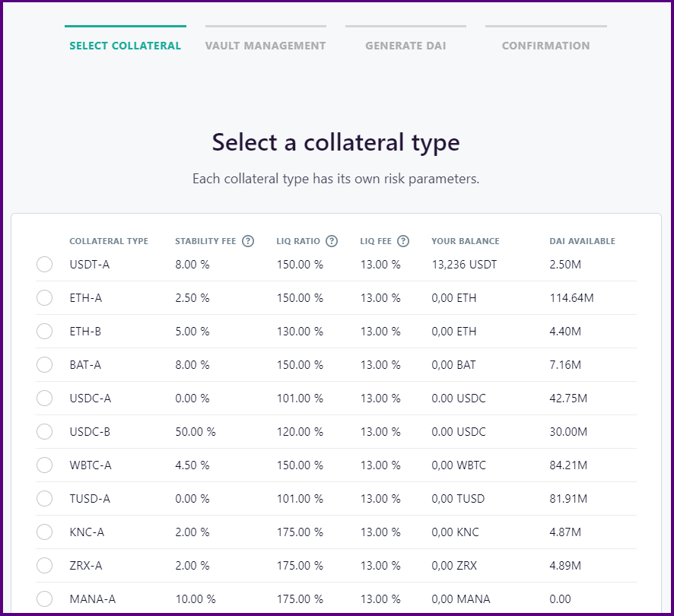Select the USDT-A collateral radio button
Screen dimensions: 674x616
[45, 265]
